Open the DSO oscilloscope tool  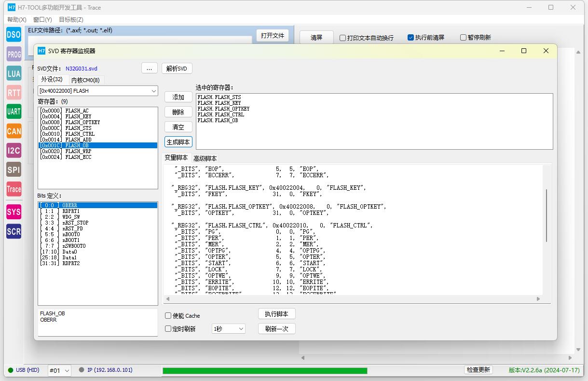pos(14,35)
